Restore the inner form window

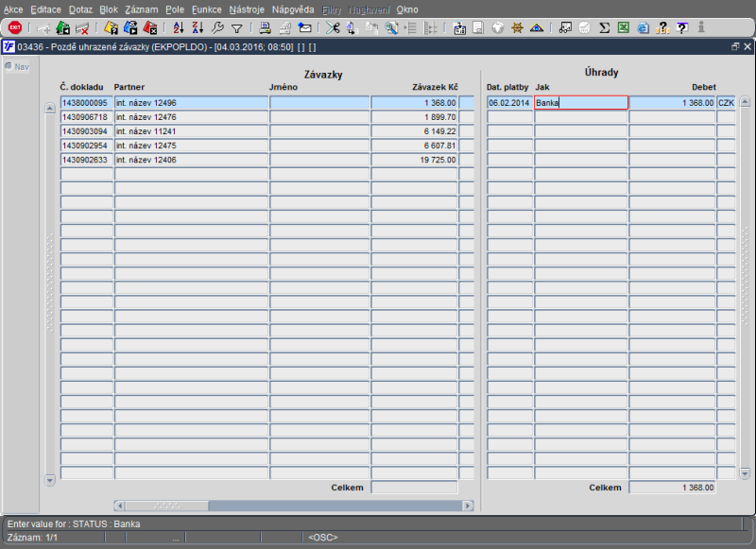(x=735, y=46)
